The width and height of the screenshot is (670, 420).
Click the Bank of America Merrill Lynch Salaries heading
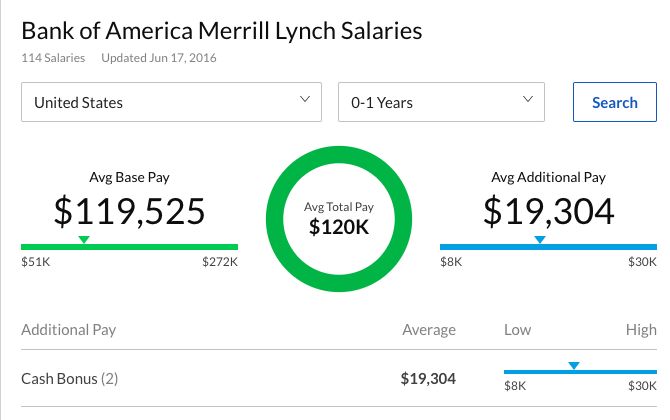click(222, 31)
